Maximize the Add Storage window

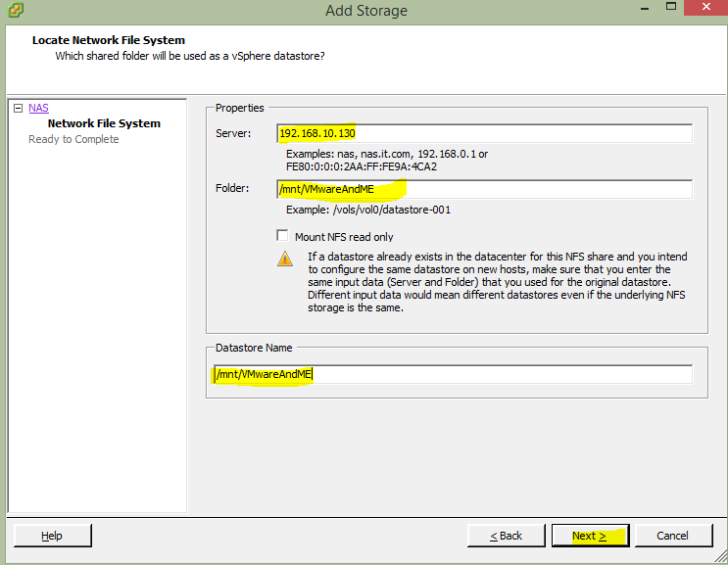671,7
